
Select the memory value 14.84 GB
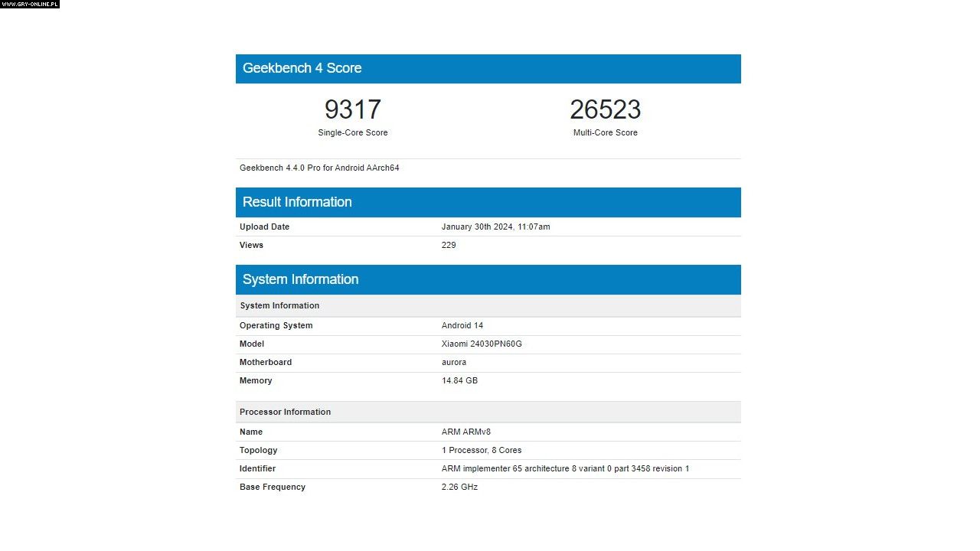pos(459,381)
